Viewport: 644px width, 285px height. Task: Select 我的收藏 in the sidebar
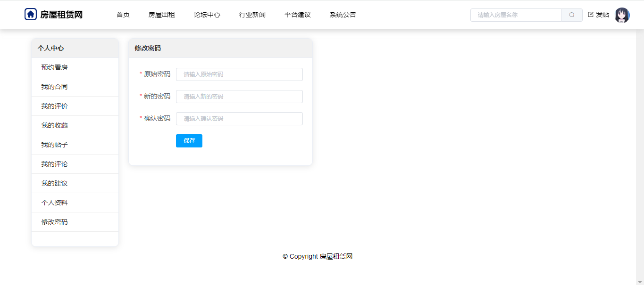(x=75, y=125)
